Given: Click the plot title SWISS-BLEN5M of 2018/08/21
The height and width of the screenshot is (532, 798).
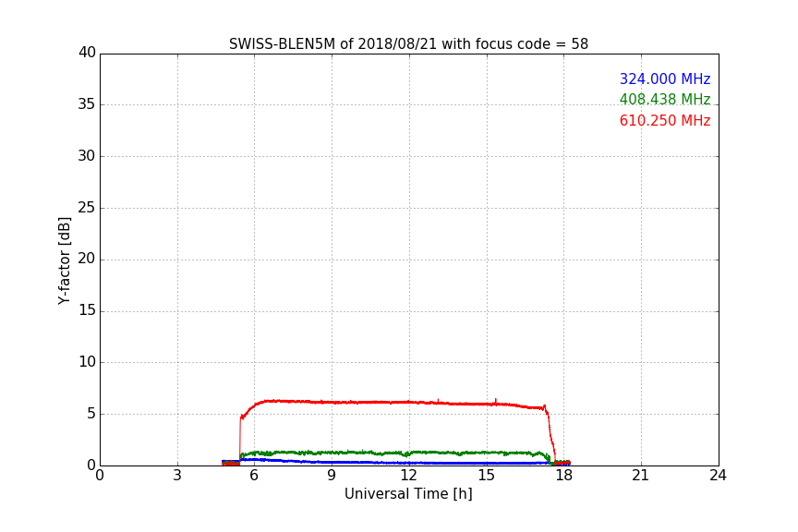Looking at the screenshot, I should tap(408, 43).
